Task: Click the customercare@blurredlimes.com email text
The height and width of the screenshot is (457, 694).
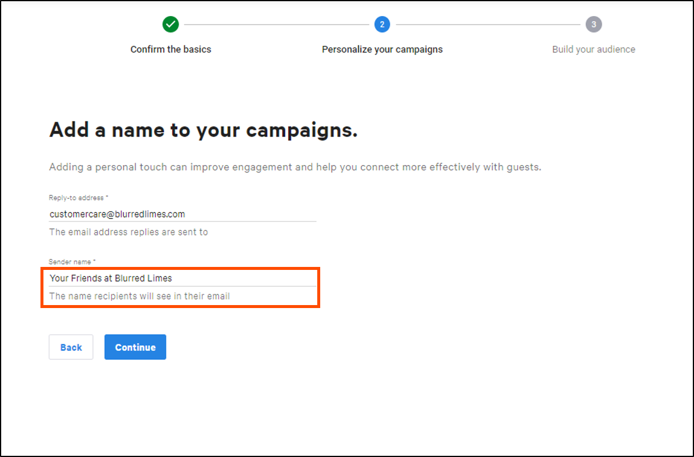Action: [x=117, y=214]
